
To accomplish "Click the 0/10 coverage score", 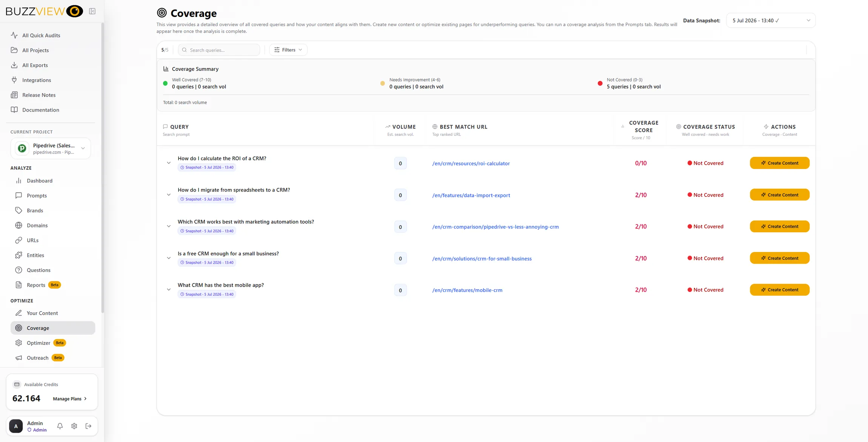I will (641, 163).
